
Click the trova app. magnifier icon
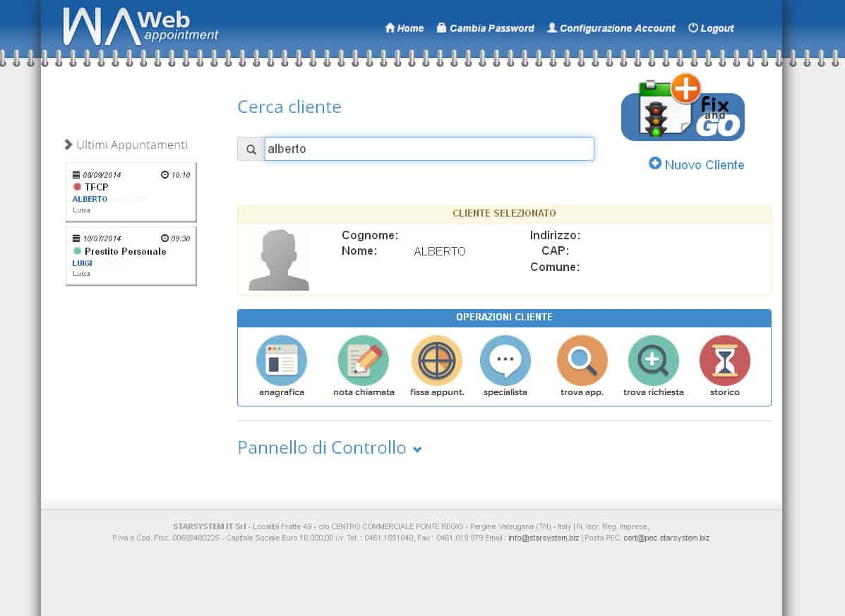click(x=582, y=361)
